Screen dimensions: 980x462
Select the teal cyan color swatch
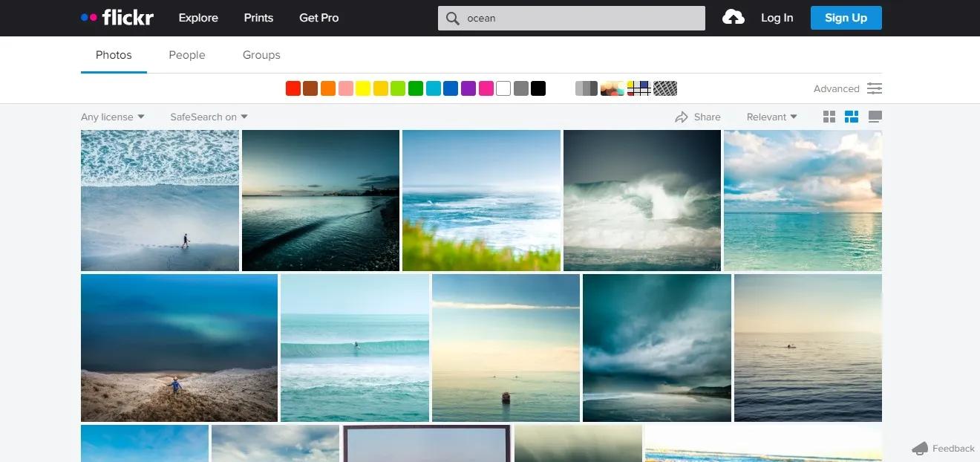point(433,88)
